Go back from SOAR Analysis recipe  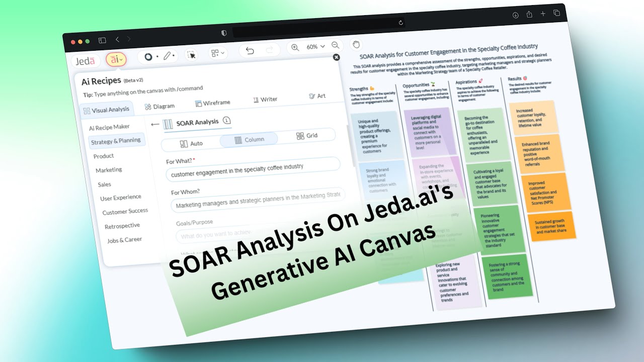155,124
